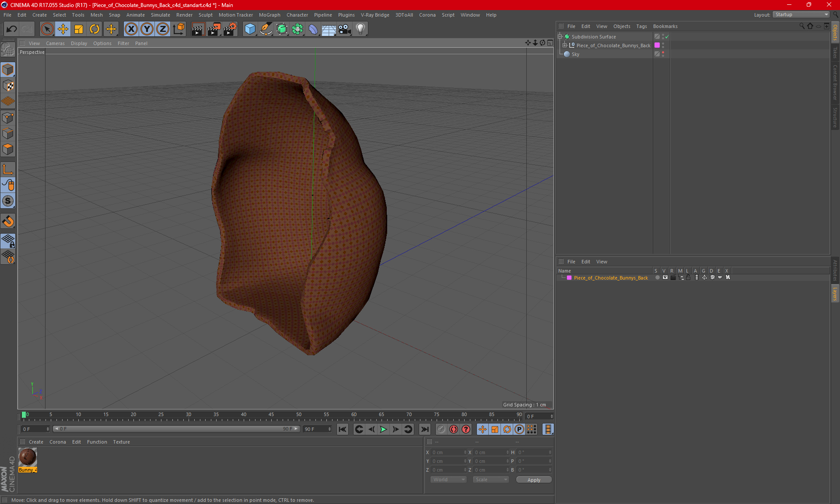Expand Piece_of_Chocolate_Bunnys_Back object
The height and width of the screenshot is (504, 840).
(x=564, y=45)
